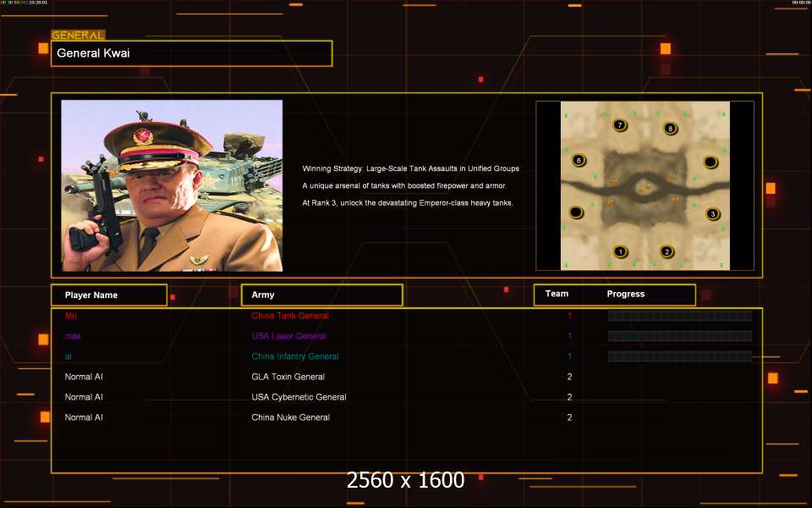Click Mrj's loading progress bar

click(680, 316)
